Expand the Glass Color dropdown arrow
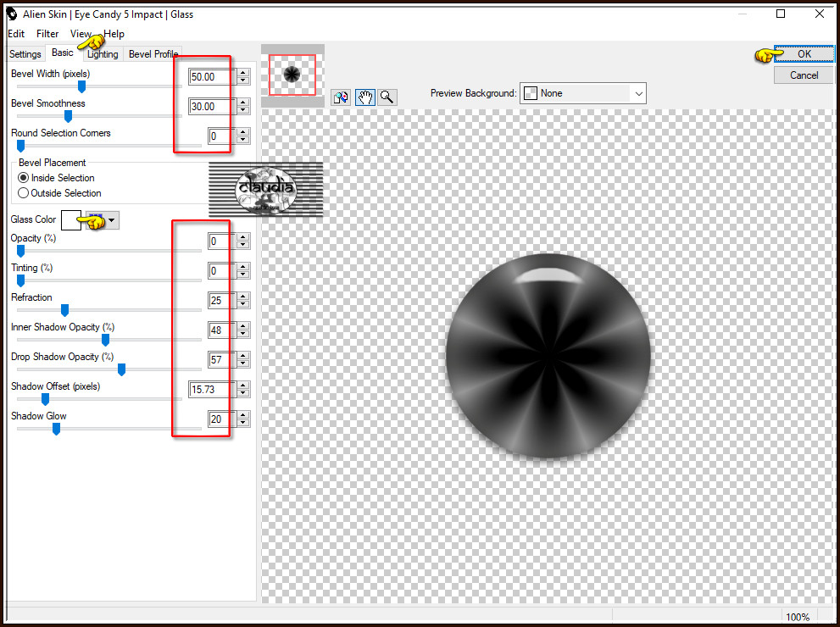The width and height of the screenshot is (840, 627). pos(111,220)
